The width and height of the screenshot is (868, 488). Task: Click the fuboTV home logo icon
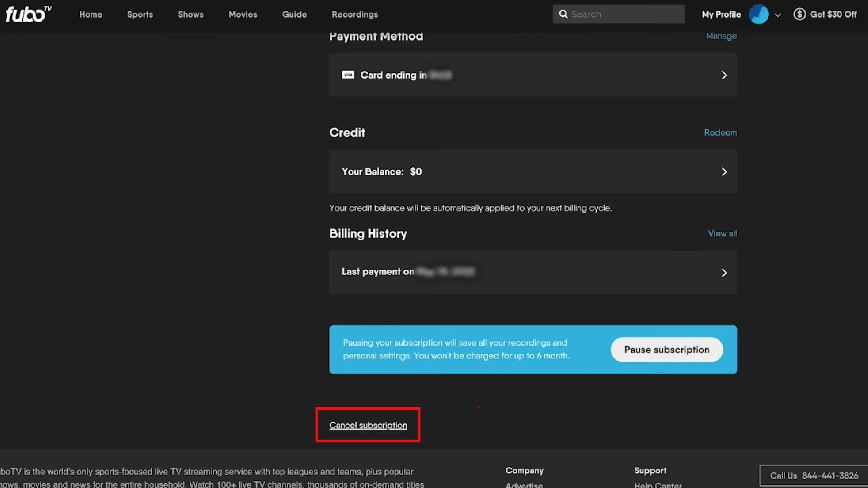(x=28, y=14)
